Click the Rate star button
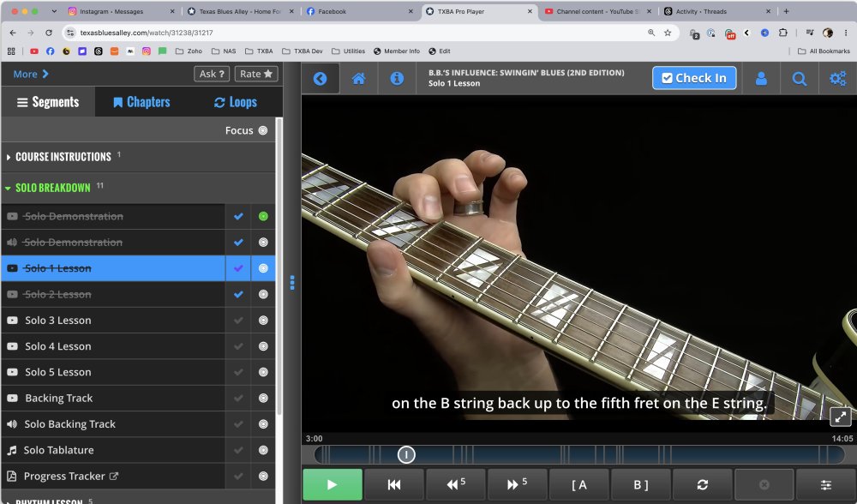Screen dimensions: 857x504 click(x=255, y=74)
